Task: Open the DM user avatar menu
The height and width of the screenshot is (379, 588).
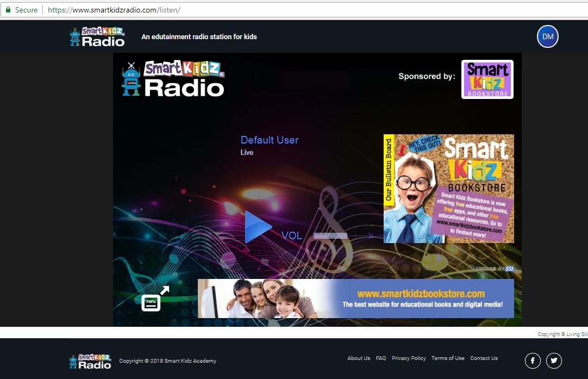Action: (x=547, y=36)
